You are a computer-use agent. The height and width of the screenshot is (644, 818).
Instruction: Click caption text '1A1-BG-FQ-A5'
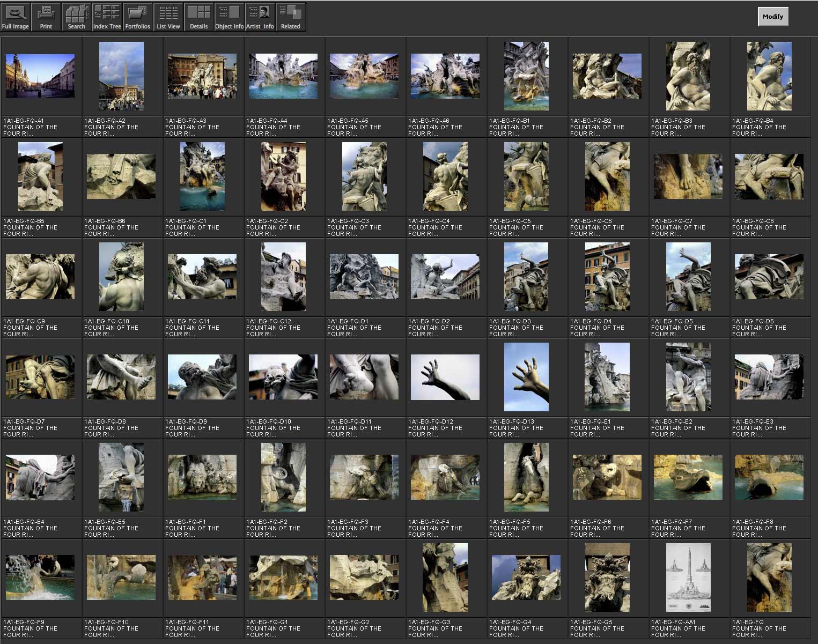click(348, 121)
